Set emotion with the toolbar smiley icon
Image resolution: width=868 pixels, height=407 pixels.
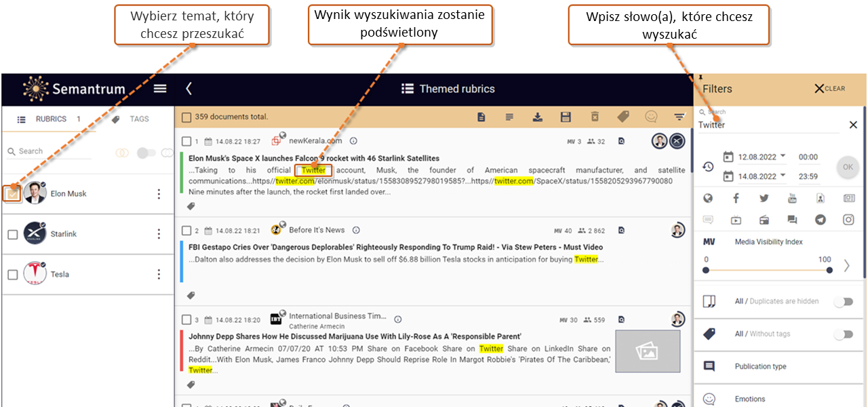pos(651,117)
